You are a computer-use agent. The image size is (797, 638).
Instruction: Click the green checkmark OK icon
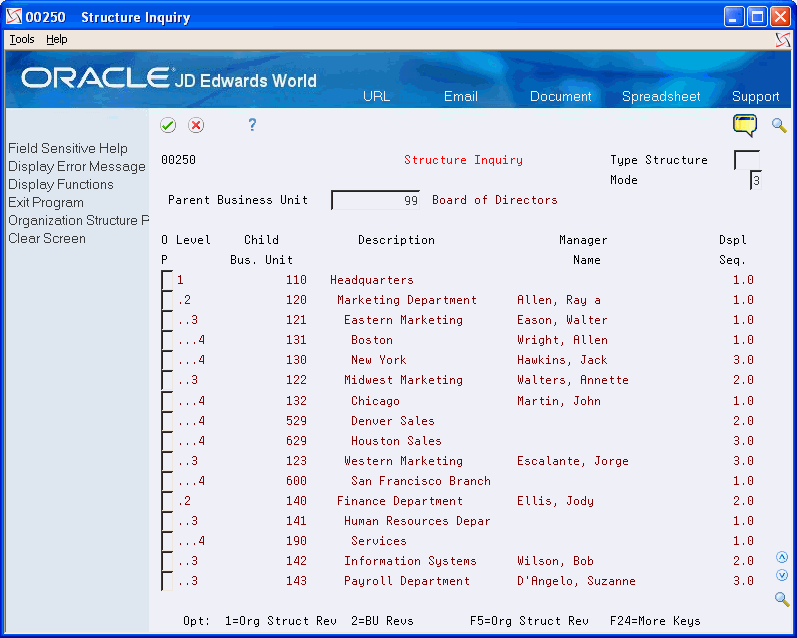tap(168, 125)
